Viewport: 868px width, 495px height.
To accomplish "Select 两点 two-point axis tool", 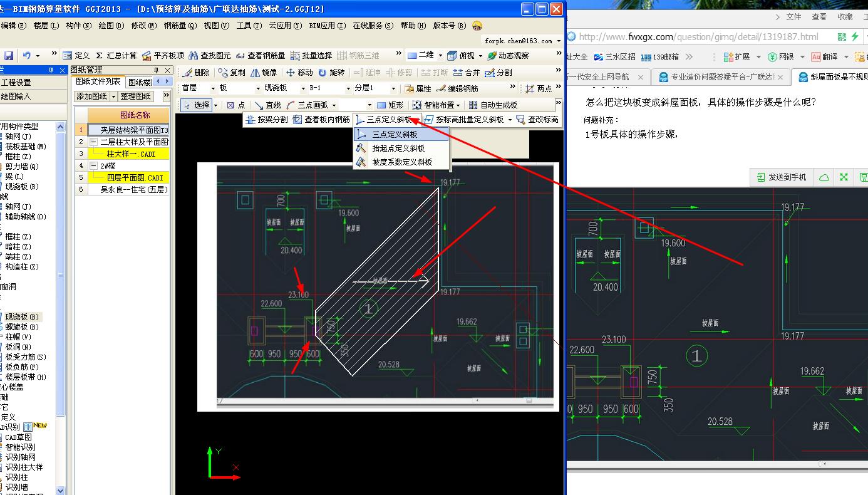I will (x=539, y=89).
